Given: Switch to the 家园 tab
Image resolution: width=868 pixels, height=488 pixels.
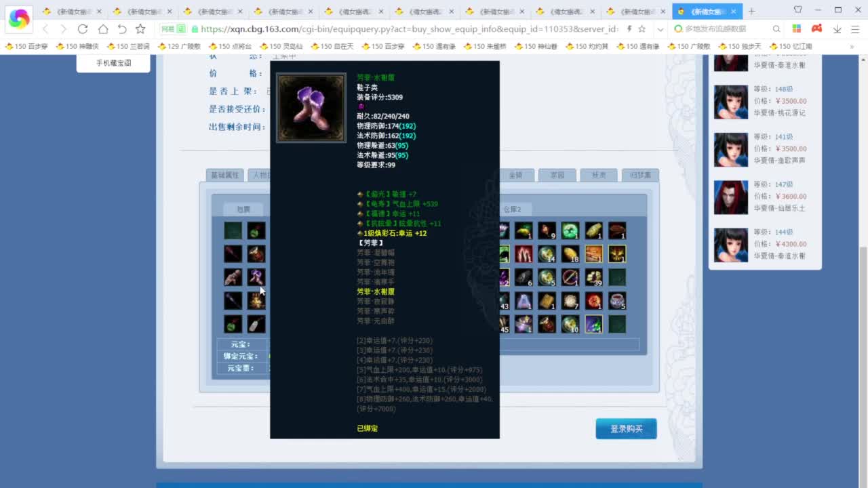Looking at the screenshot, I should (557, 175).
